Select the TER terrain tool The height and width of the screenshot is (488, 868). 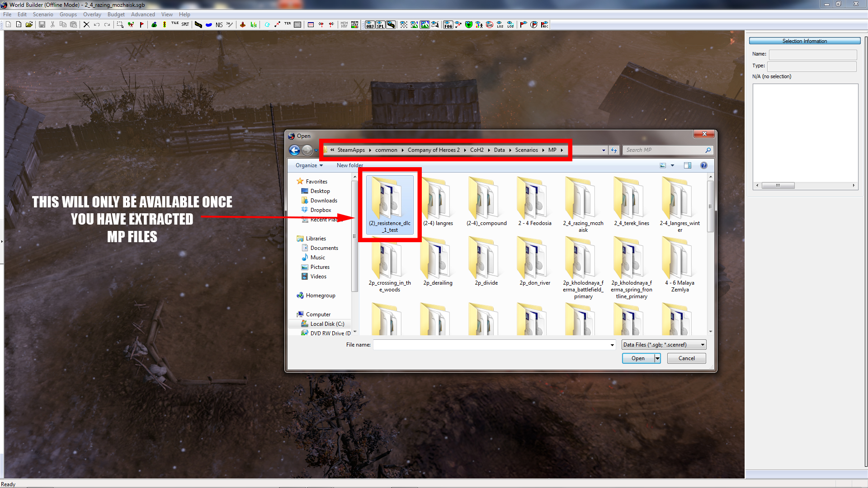click(x=288, y=23)
